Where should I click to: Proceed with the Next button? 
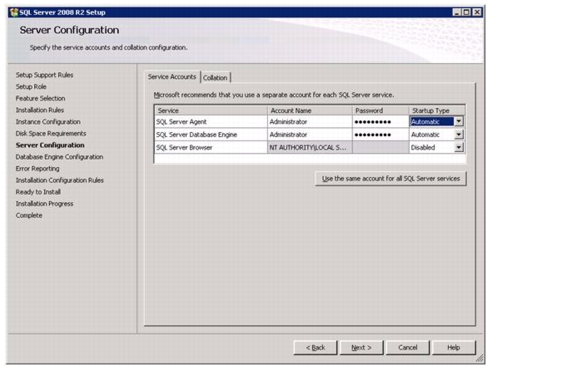click(361, 348)
